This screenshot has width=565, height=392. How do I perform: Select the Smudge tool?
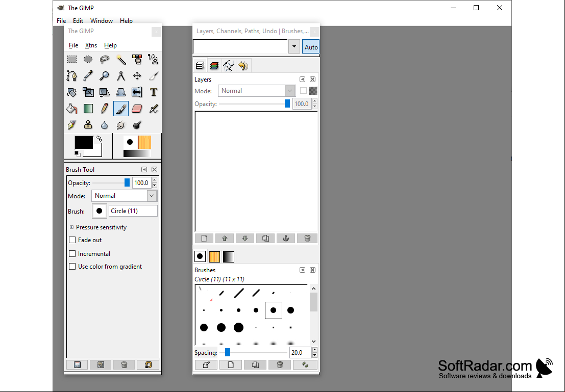121,125
